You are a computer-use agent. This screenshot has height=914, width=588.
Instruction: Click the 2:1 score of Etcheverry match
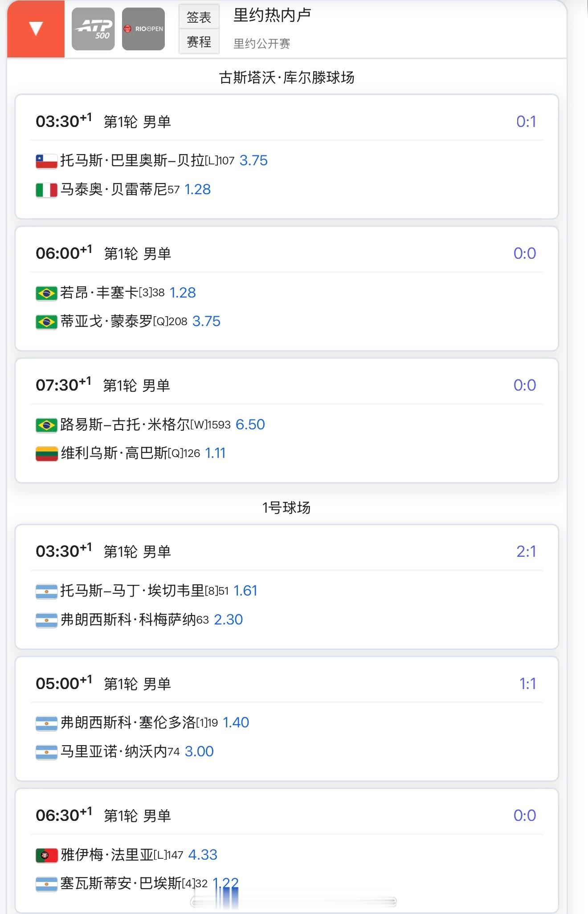[526, 551]
